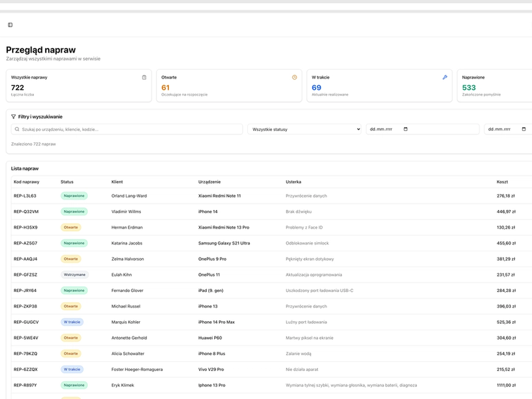Viewport: 532px width, 399px height.
Task: Click fault Pęknięty ekran dotykowy
Action: click(x=310, y=259)
